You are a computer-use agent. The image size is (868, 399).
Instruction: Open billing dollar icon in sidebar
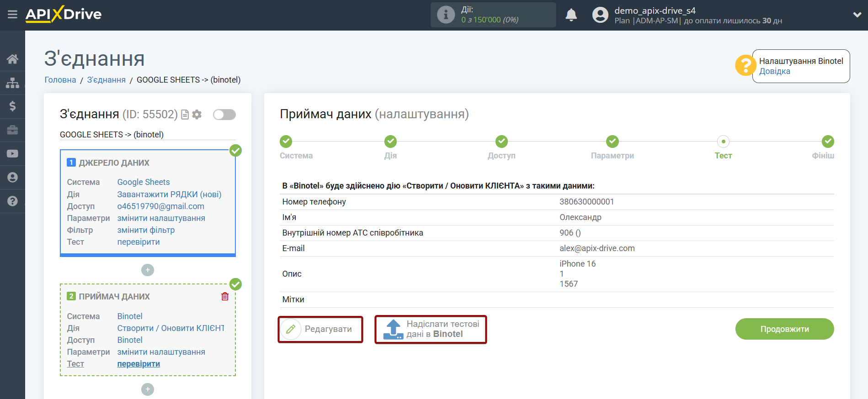click(12, 106)
